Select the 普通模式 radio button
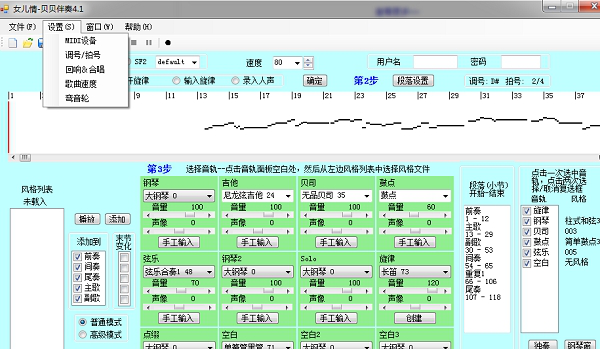 coord(82,322)
